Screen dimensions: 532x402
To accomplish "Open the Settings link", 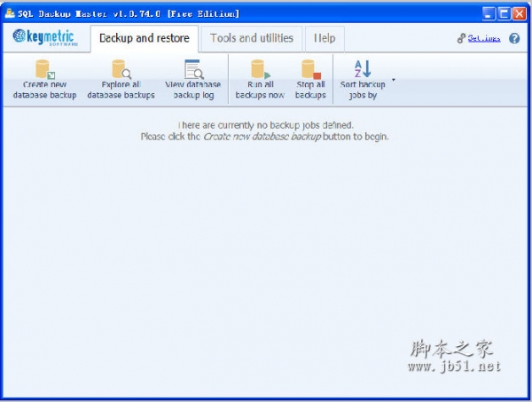I will (x=484, y=38).
